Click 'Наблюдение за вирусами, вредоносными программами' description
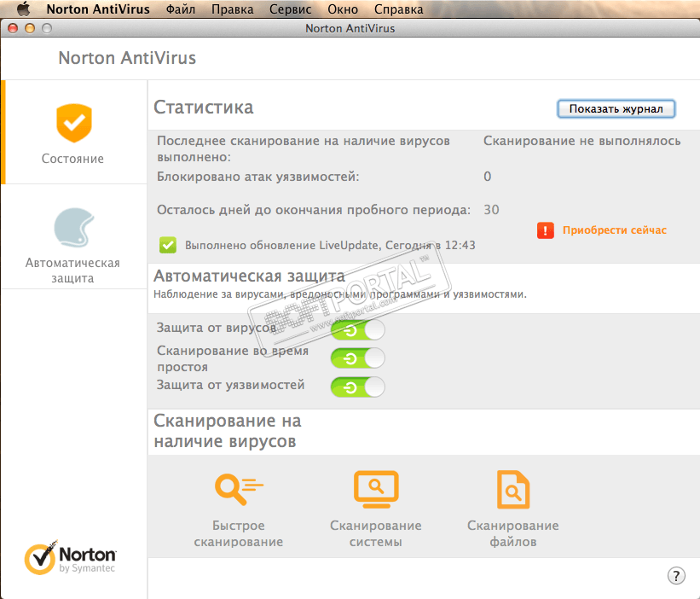The height and width of the screenshot is (599, 700). pyautogui.click(x=340, y=294)
